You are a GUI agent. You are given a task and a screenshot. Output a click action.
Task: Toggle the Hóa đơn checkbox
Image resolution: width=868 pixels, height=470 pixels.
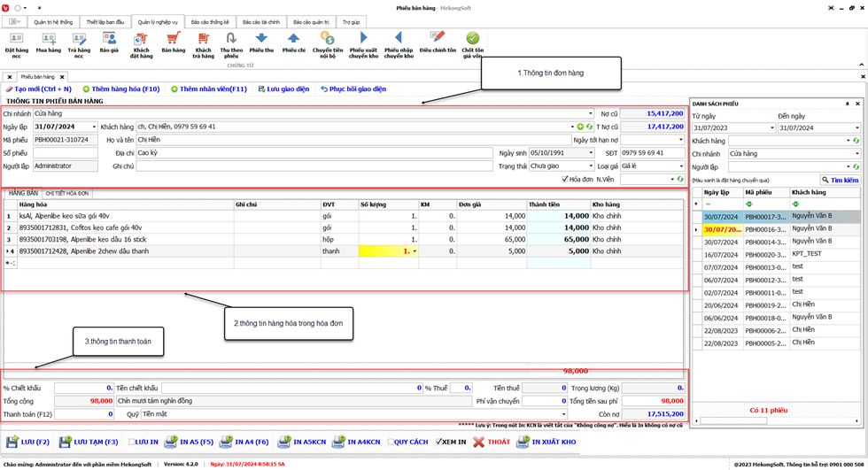[565, 179]
